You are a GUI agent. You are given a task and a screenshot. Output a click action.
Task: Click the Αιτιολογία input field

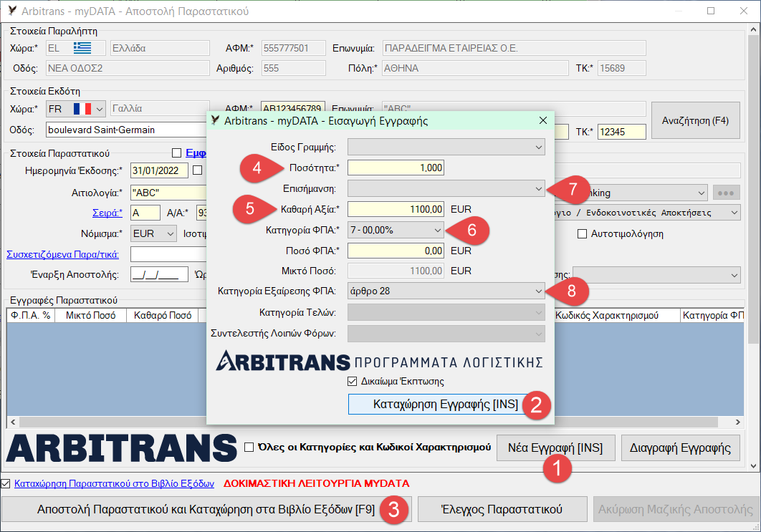168,193
